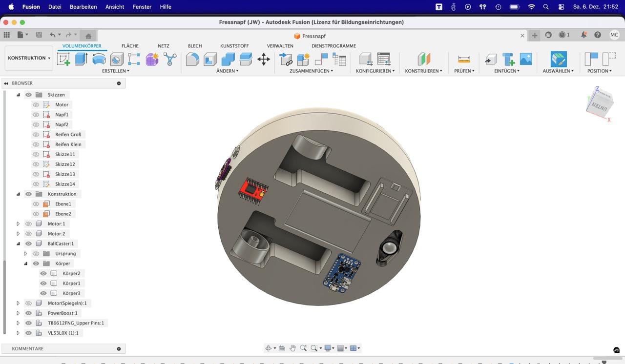Click the Extrude tool icon
Viewport: 625px width, 364px height.
pyautogui.click(x=81, y=60)
